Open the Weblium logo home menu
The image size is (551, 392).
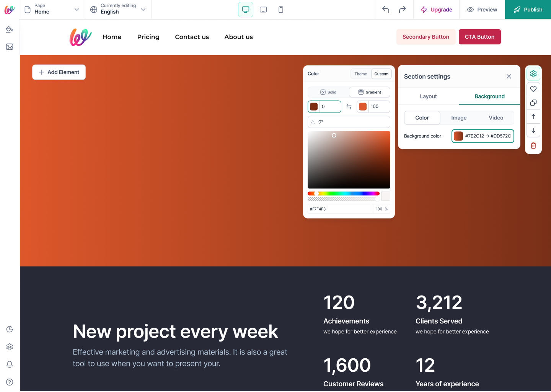10,10
